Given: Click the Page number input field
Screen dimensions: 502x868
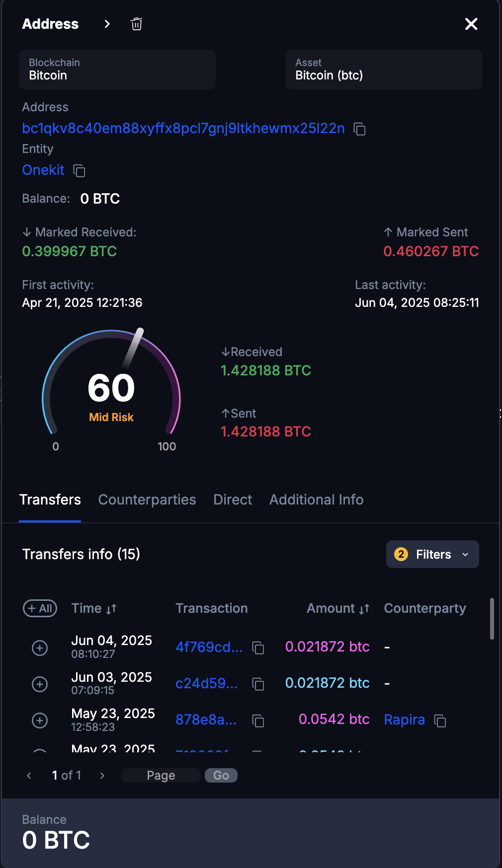Looking at the screenshot, I should (x=161, y=775).
